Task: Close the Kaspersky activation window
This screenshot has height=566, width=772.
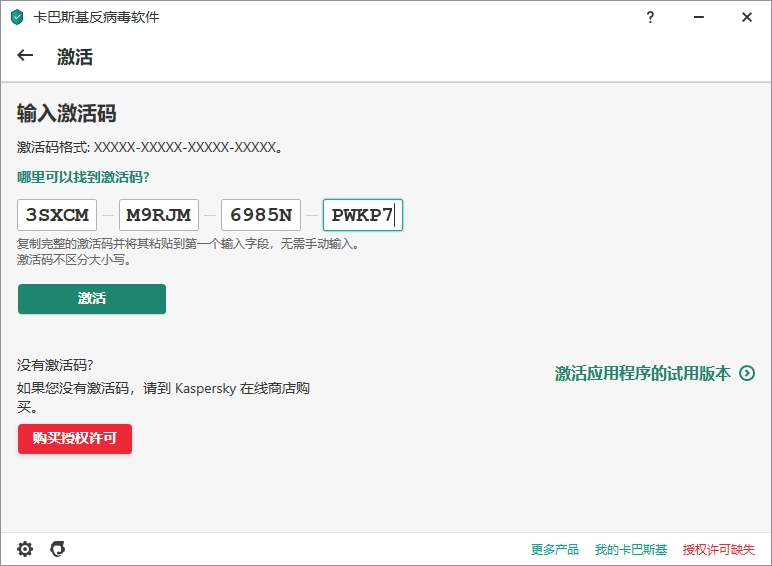Action: [x=747, y=17]
